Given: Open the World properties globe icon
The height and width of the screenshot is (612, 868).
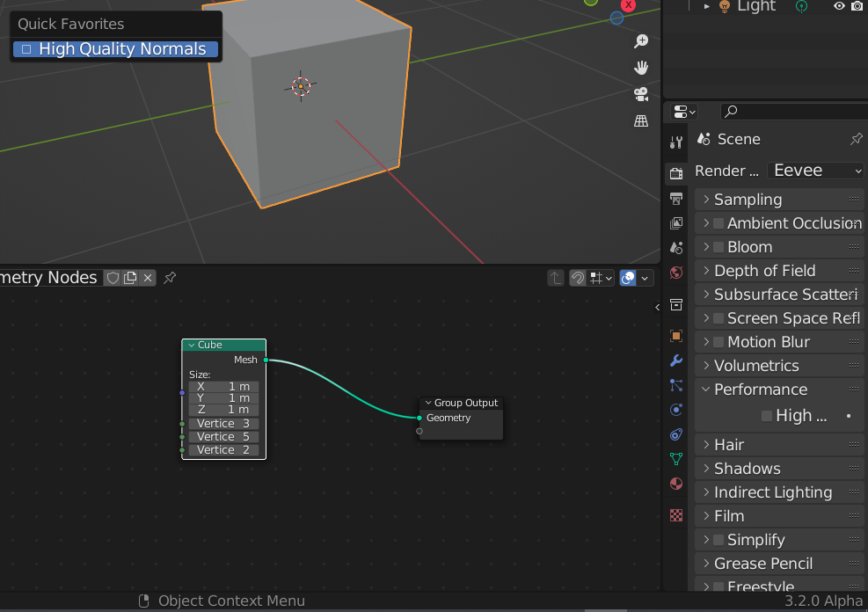Looking at the screenshot, I should tap(676, 273).
